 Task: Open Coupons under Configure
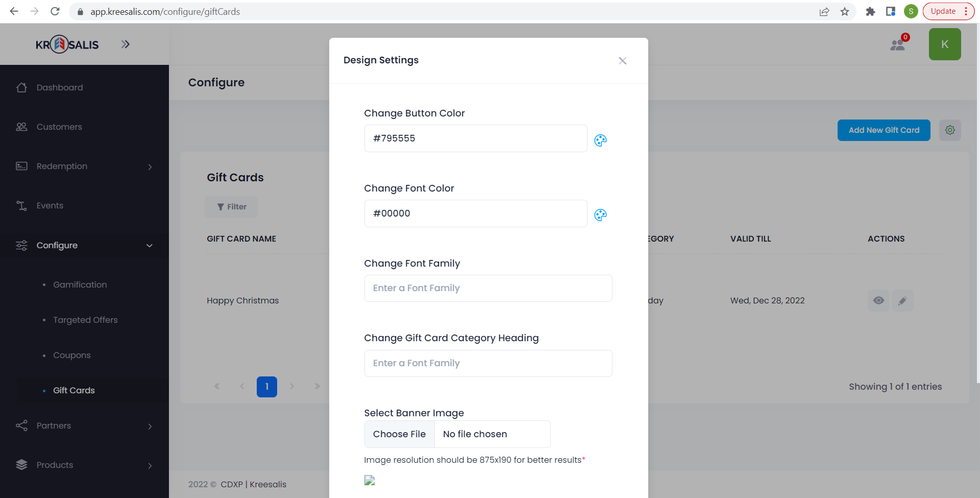pyautogui.click(x=72, y=355)
